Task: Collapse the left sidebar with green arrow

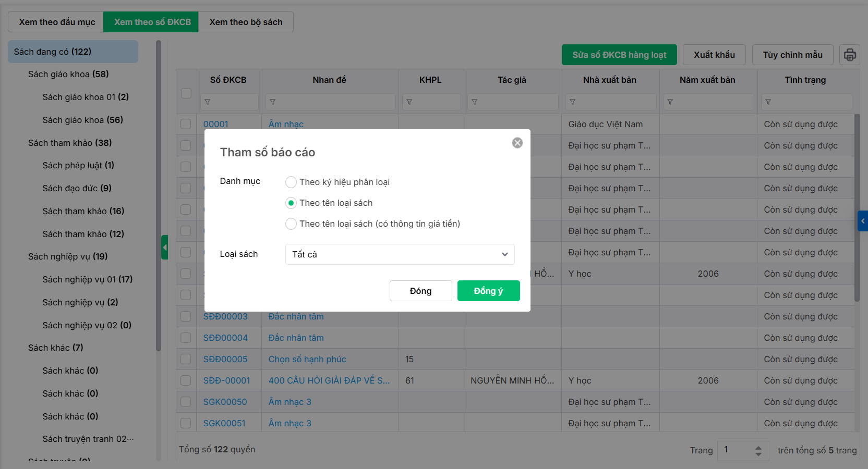Action: click(164, 248)
